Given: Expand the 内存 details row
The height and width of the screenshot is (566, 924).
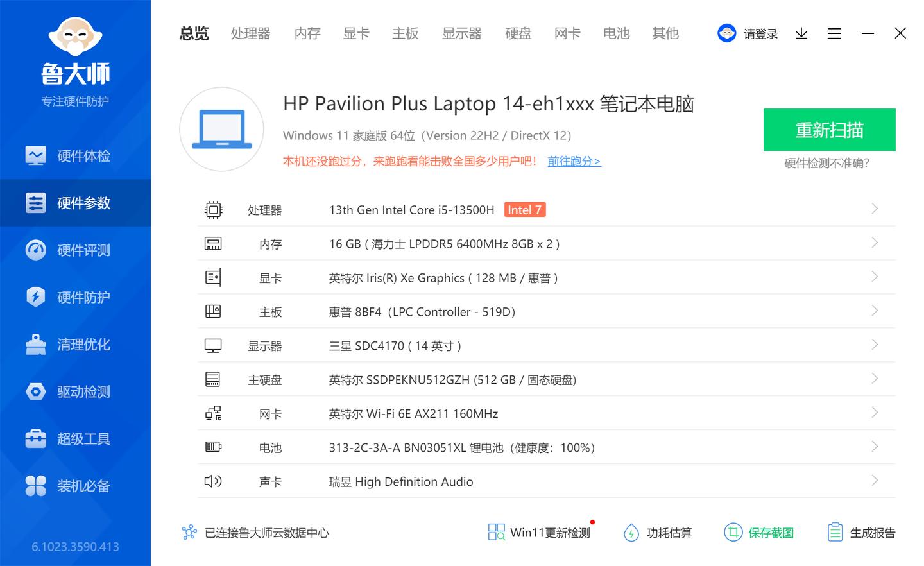Looking at the screenshot, I should point(874,243).
